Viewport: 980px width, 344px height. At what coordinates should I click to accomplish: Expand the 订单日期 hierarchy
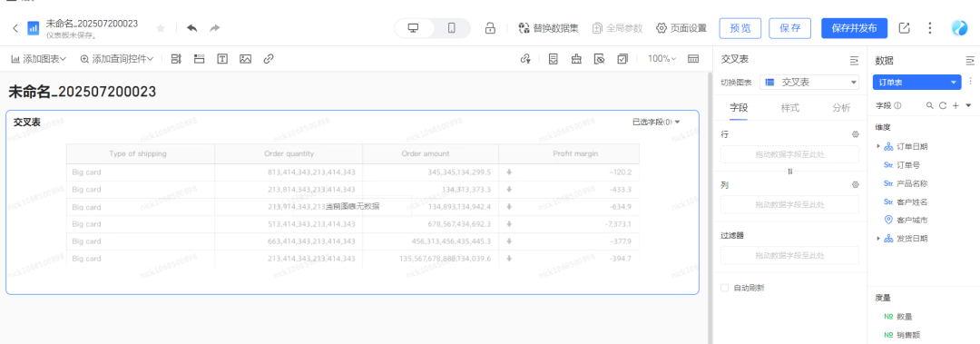pos(878,146)
